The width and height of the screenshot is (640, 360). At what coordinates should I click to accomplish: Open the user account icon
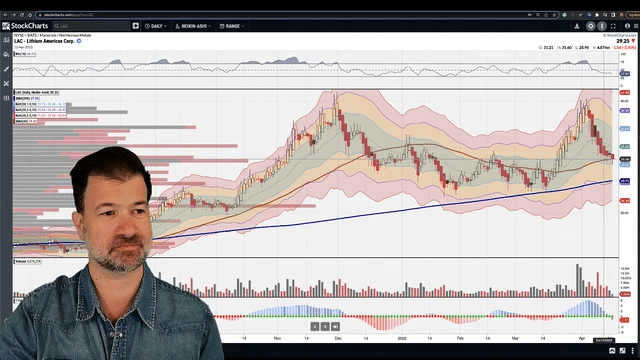[x=627, y=26]
